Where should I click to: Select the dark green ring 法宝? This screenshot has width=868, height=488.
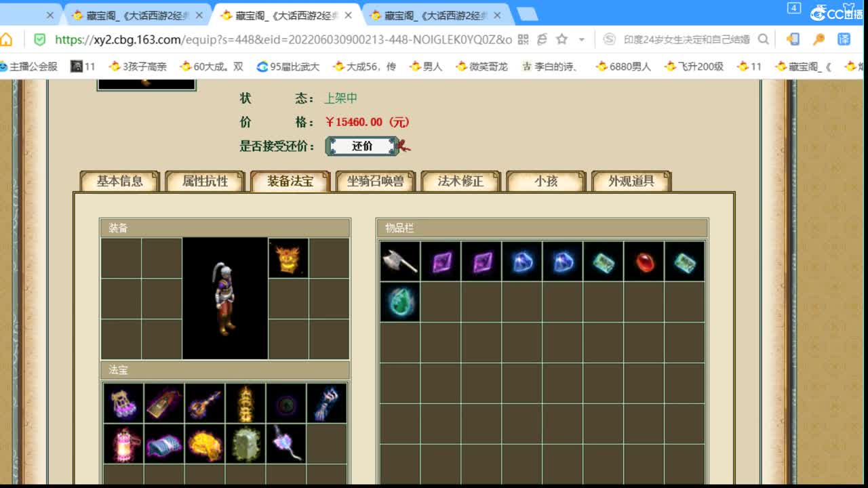tap(286, 403)
